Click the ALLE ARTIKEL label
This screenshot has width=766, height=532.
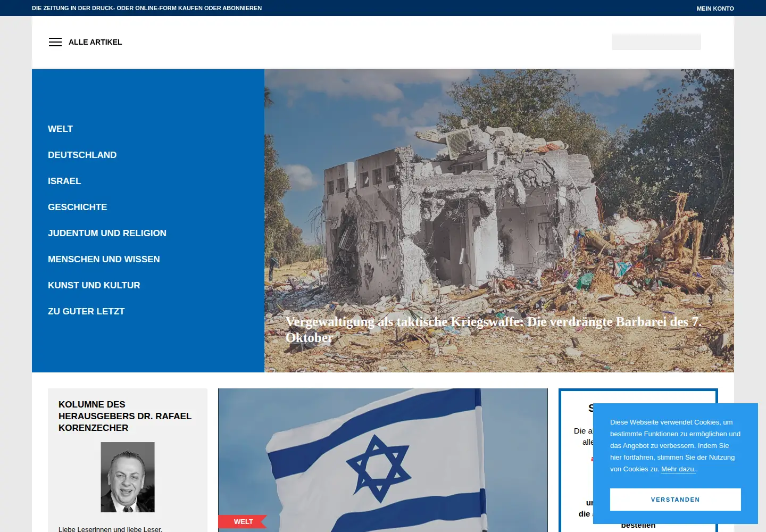click(95, 42)
